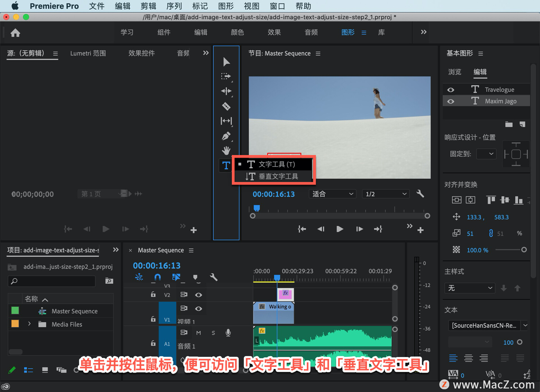Open timeline display settings wrench

click(x=214, y=277)
